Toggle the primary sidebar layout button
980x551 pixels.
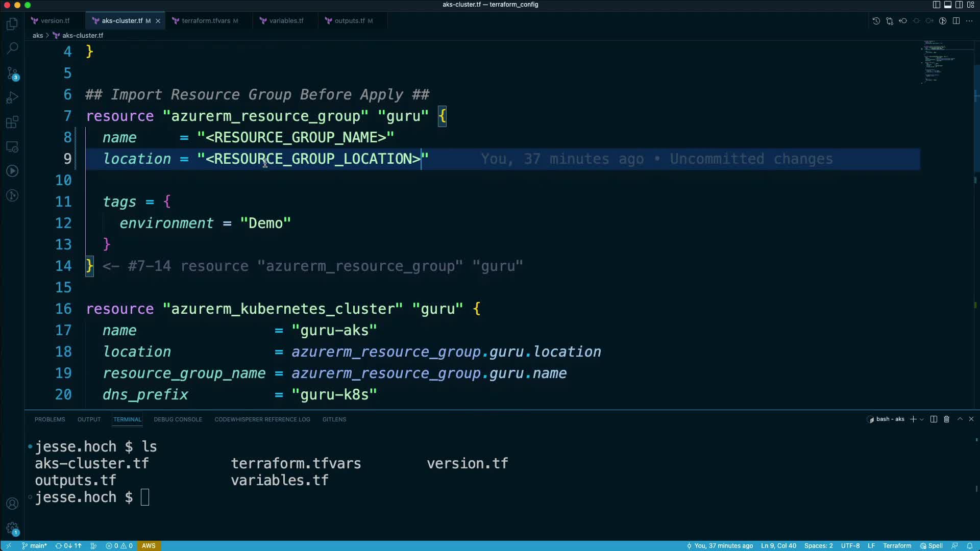pos(936,5)
